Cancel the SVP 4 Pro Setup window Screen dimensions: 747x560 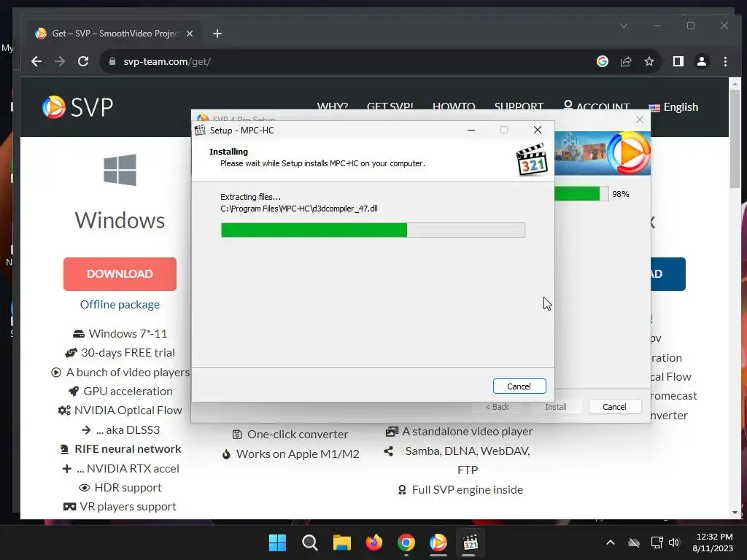point(614,407)
